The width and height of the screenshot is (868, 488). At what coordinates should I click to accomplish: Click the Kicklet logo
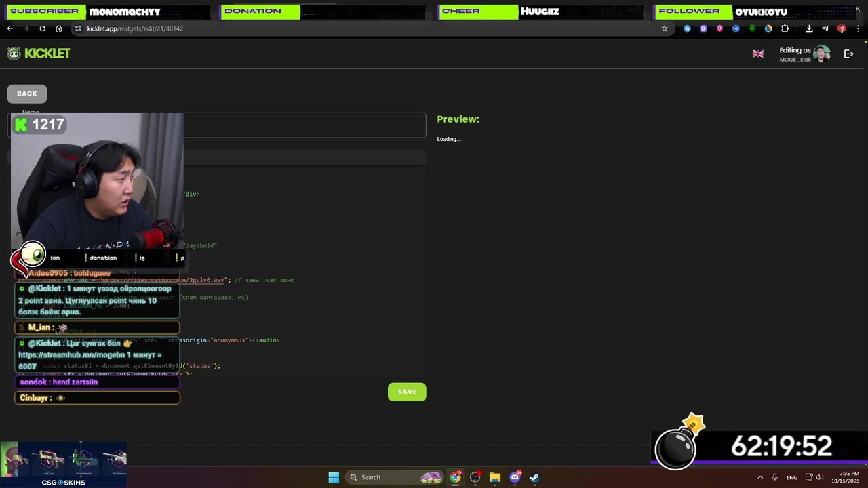[x=39, y=54]
